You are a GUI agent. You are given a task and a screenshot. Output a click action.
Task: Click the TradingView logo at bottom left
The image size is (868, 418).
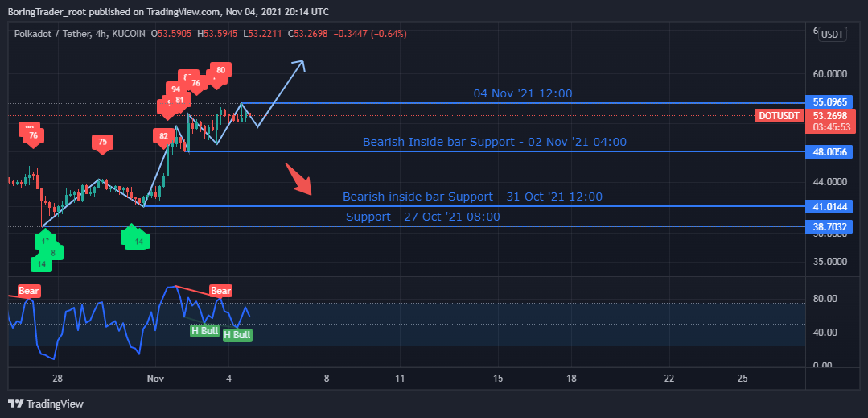46,404
